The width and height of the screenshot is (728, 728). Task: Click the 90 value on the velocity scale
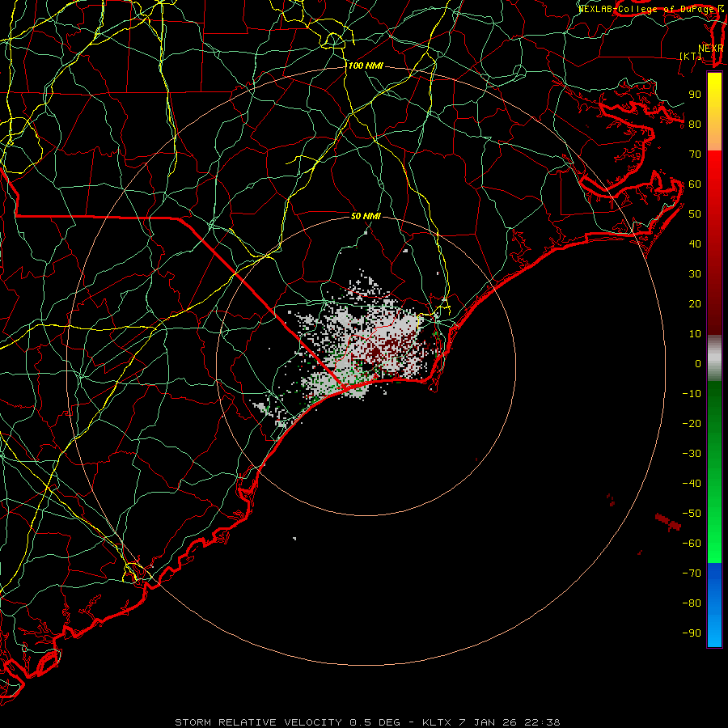(x=695, y=95)
